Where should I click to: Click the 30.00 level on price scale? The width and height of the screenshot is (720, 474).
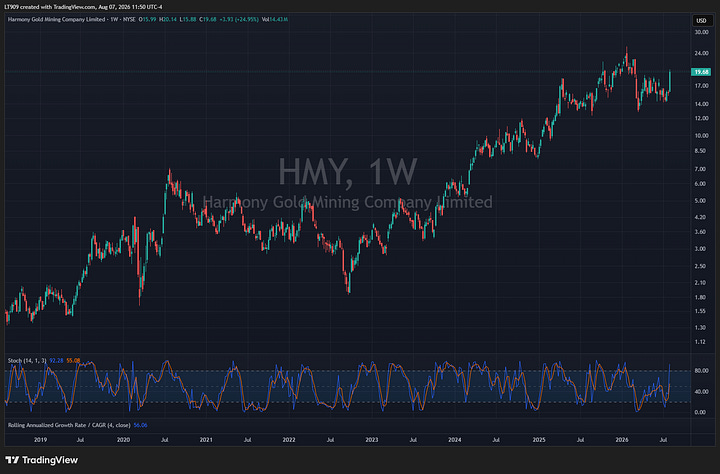tap(701, 32)
